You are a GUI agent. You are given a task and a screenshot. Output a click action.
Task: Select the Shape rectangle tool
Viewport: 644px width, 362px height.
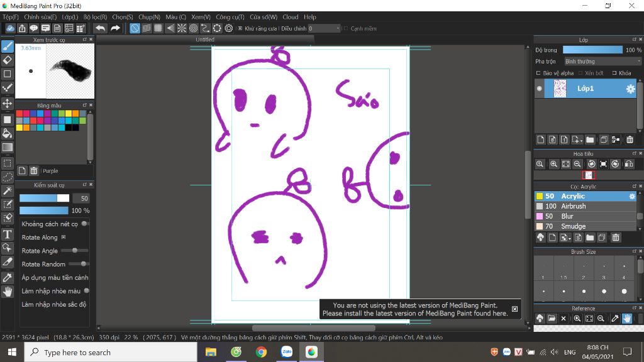(8, 74)
